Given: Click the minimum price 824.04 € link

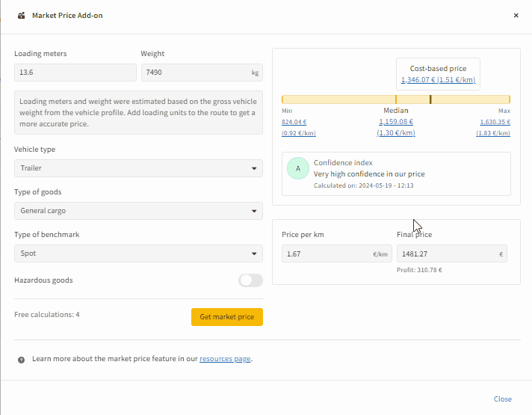Looking at the screenshot, I should [x=294, y=122].
